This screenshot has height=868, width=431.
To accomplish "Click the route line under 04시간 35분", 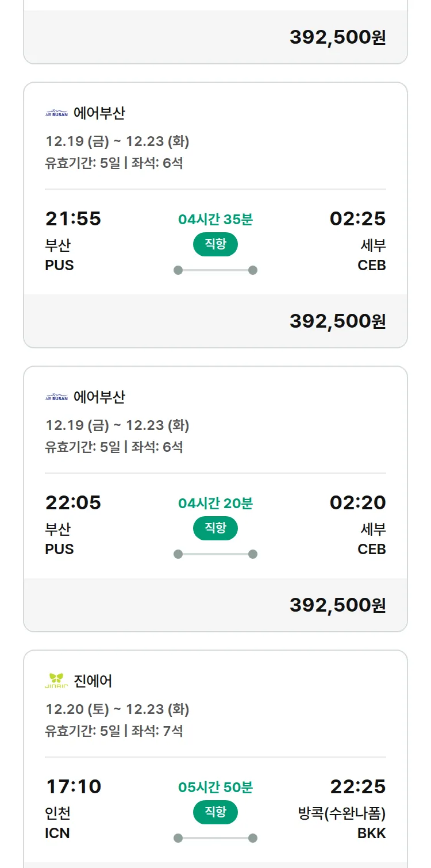I will coord(215,270).
